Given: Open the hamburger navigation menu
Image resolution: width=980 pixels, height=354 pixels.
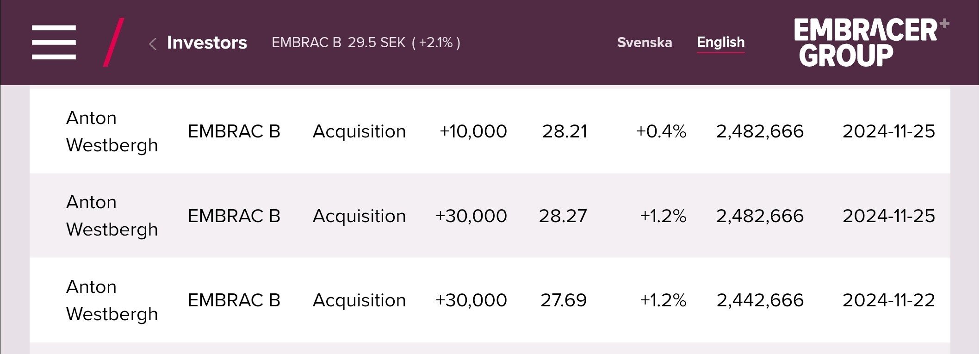Looking at the screenshot, I should point(54,43).
